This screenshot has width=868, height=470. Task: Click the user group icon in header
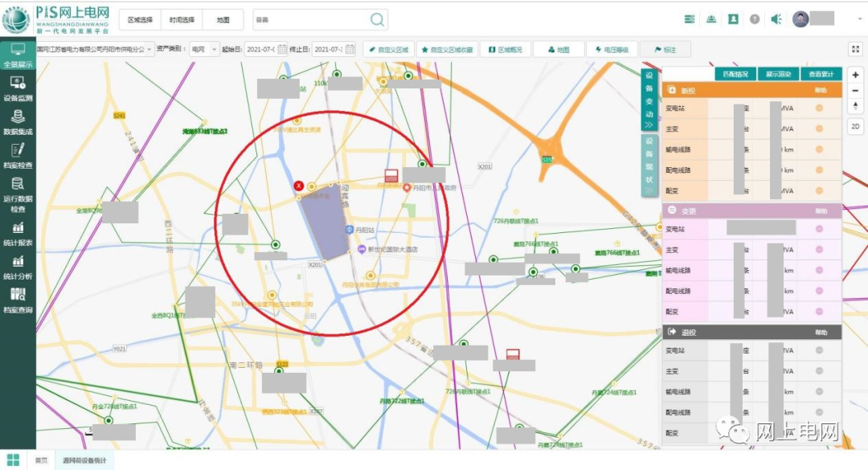(711, 19)
